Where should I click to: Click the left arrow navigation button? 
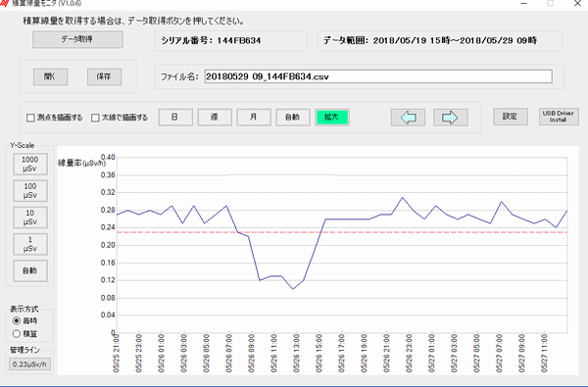(x=408, y=118)
